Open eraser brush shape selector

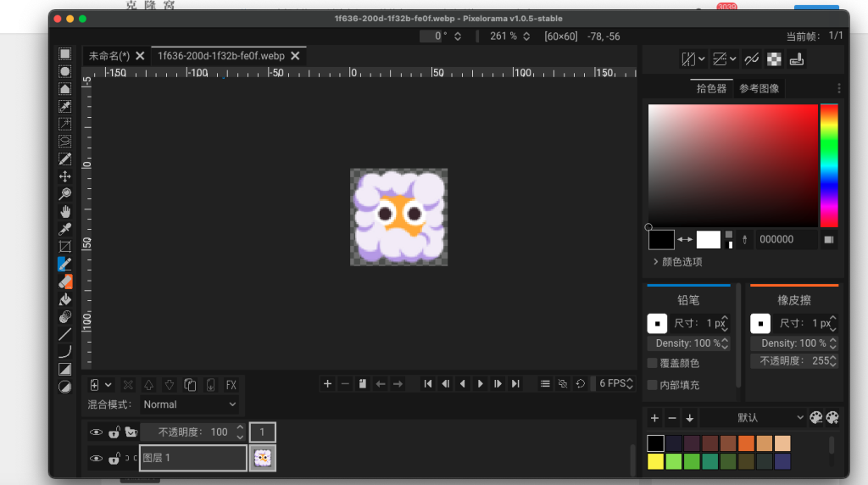760,323
